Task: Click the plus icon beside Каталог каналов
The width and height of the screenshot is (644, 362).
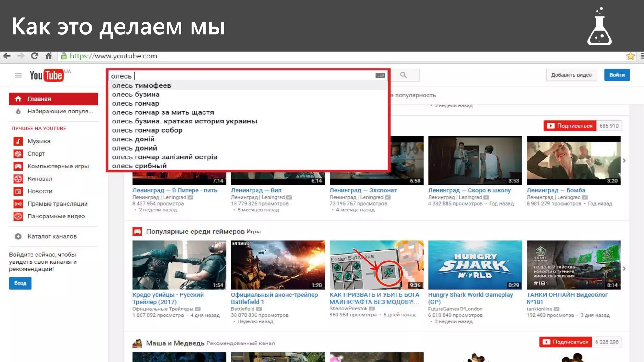Action: tap(18, 236)
